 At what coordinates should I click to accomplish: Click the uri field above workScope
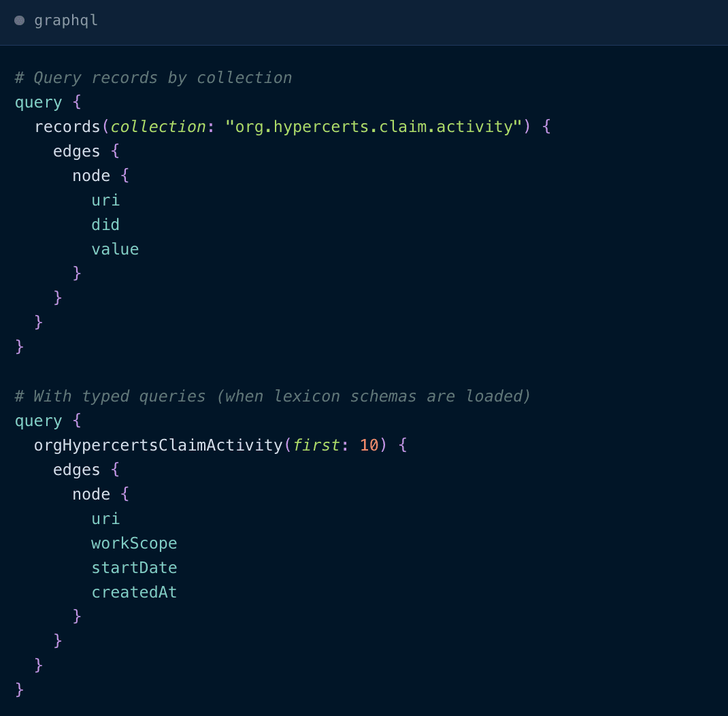click(x=105, y=519)
